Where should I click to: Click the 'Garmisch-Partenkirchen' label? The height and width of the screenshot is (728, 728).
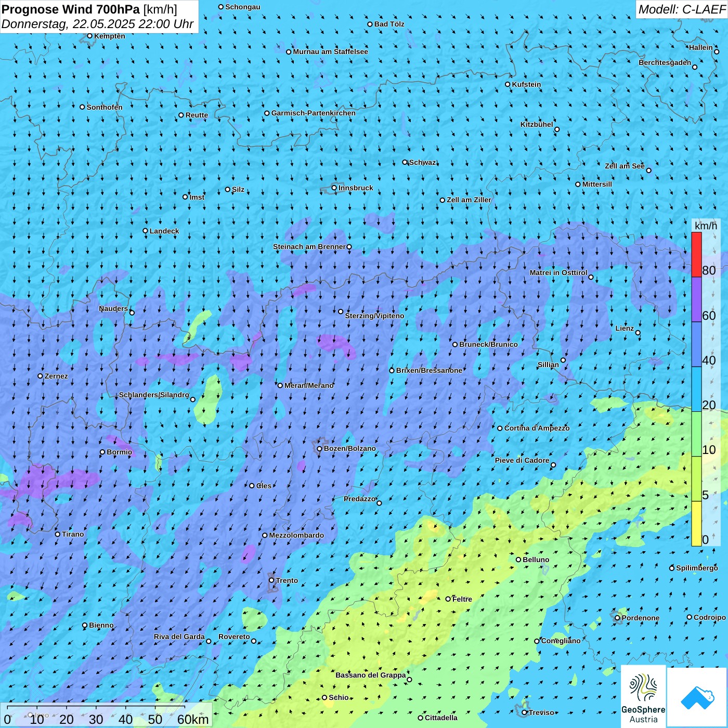coord(314,113)
